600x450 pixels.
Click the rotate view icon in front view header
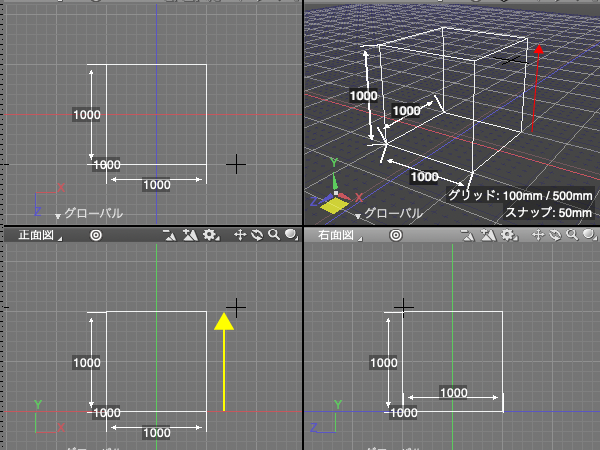[257, 235]
